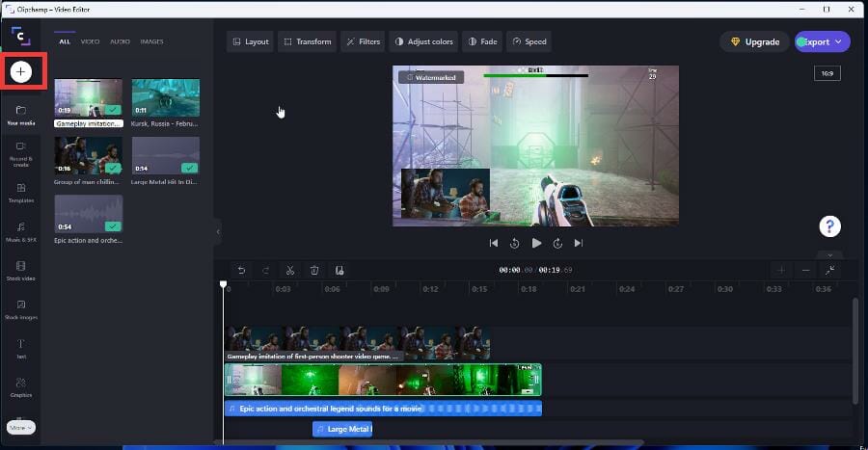Open Your media sidebar section
This screenshot has width=868, height=450.
tap(21, 116)
